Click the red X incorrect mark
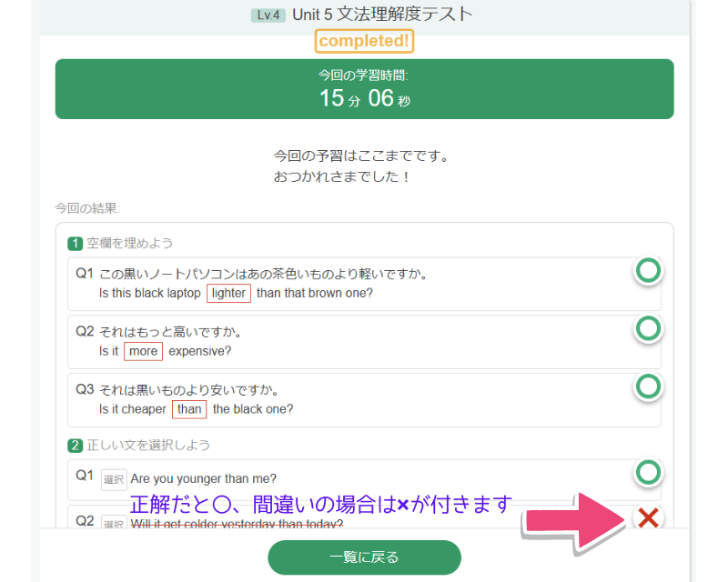Viewport: 728px width, 582px height. [648, 518]
